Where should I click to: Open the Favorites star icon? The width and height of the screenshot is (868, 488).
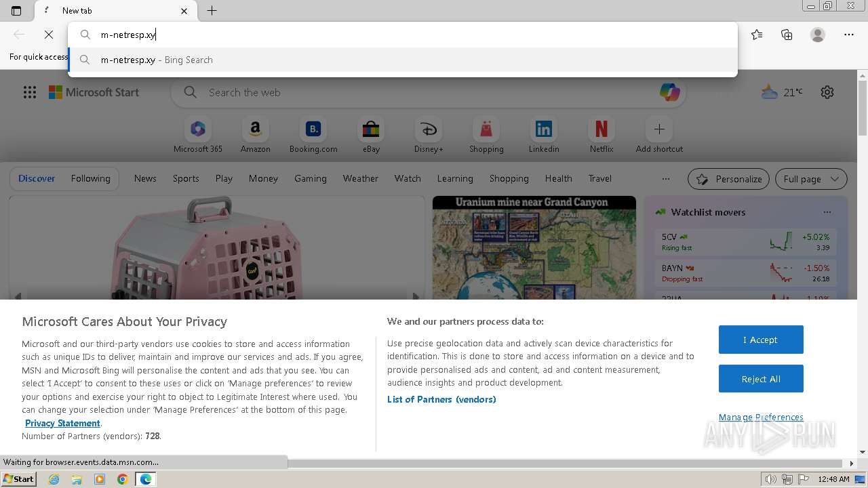757,35
